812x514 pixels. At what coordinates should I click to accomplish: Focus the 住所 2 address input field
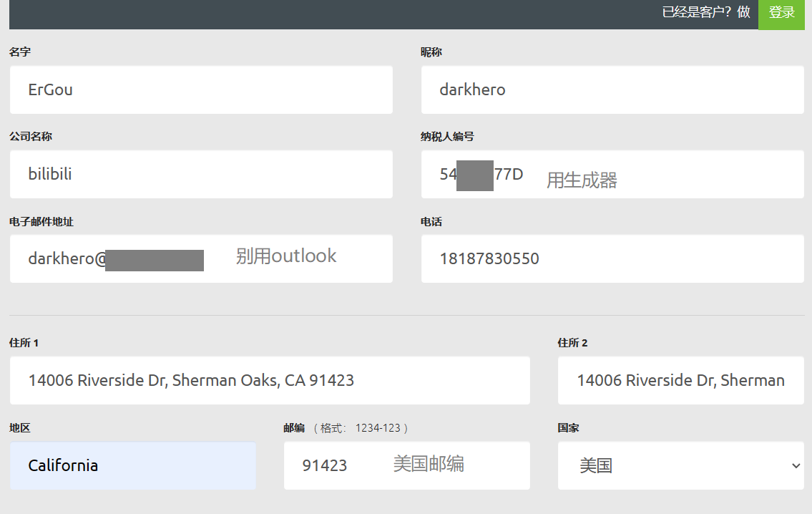(680, 381)
